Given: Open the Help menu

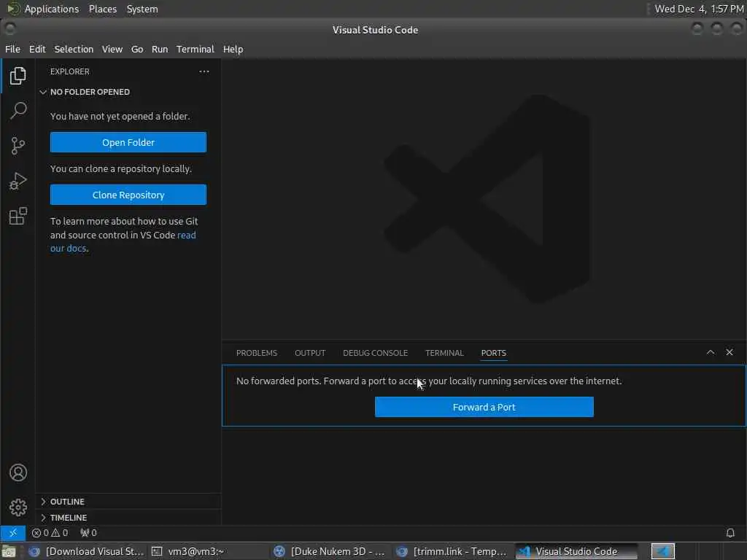Looking at the screenshot, I should click(x=233, y=49).
